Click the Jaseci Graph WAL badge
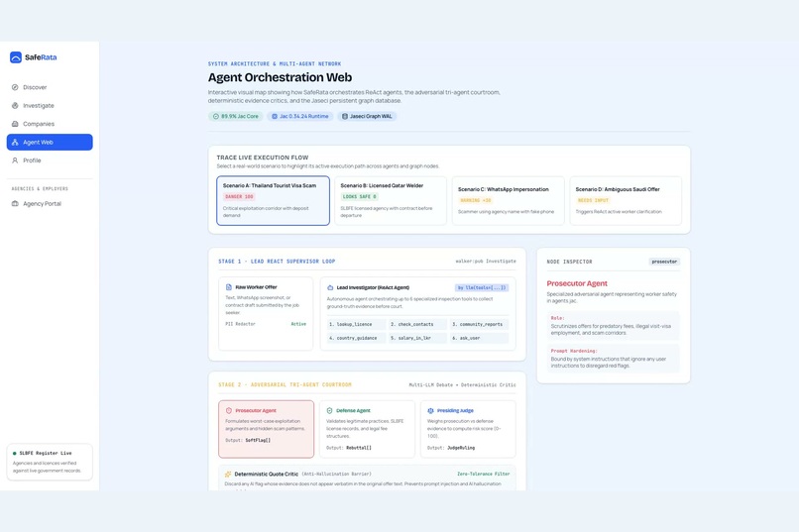The height and width of the screenshot is (532, 799). pyautogui.click(x=367, y=117)
